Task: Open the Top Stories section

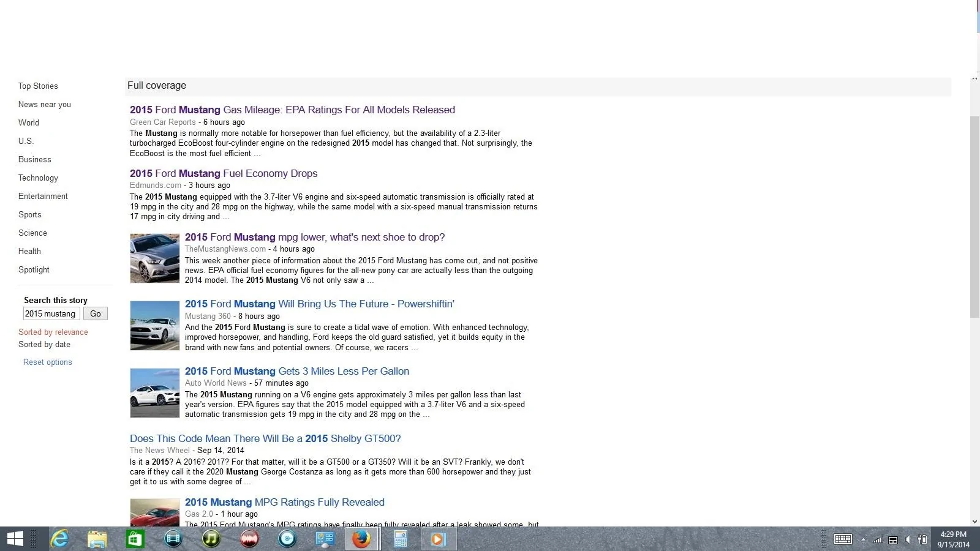Action: [x=38, y=86]
